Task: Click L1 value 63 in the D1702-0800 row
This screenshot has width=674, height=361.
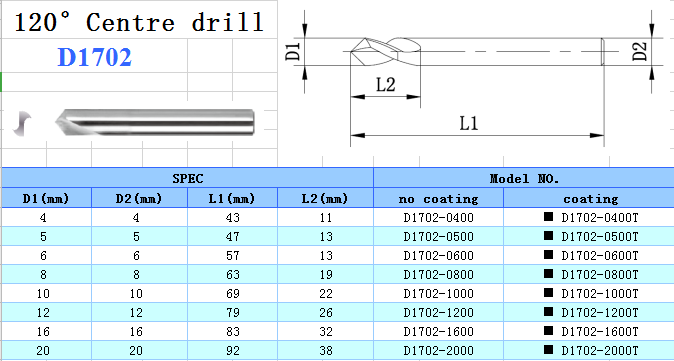Action: point(233,275)
